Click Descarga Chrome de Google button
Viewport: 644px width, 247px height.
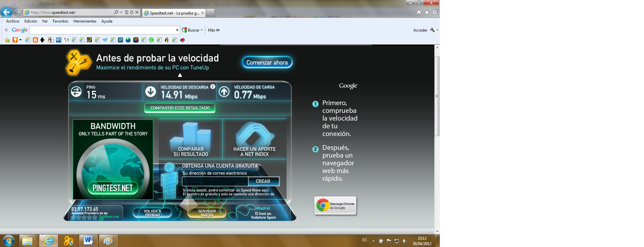pyautogui.click(x=335, y=205)
